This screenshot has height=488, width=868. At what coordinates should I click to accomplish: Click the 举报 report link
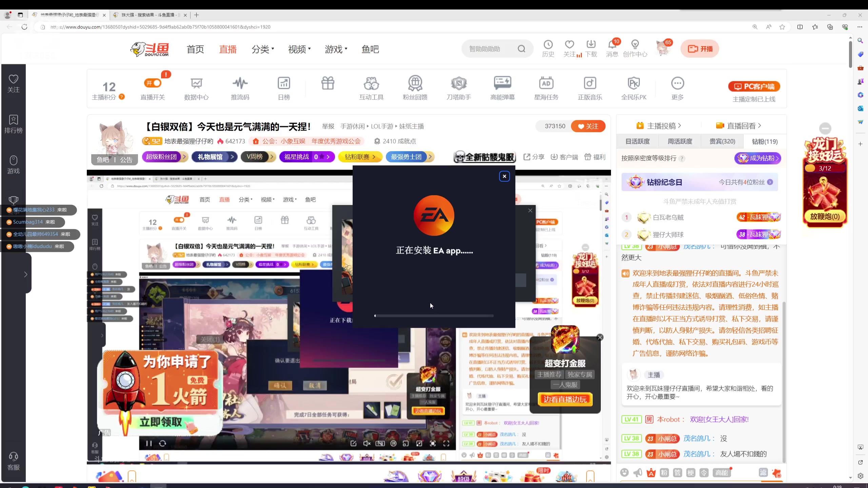coord(328,126)
